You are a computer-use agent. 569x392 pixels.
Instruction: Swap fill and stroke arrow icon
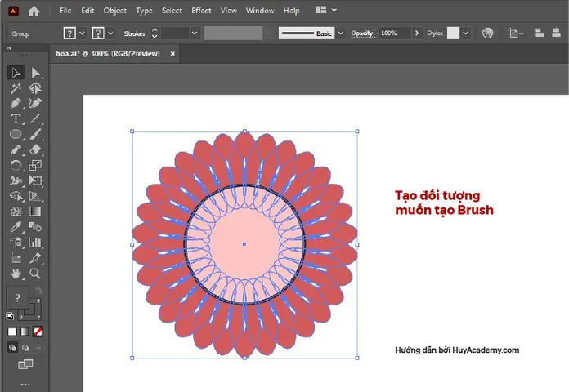pos(38,291)
